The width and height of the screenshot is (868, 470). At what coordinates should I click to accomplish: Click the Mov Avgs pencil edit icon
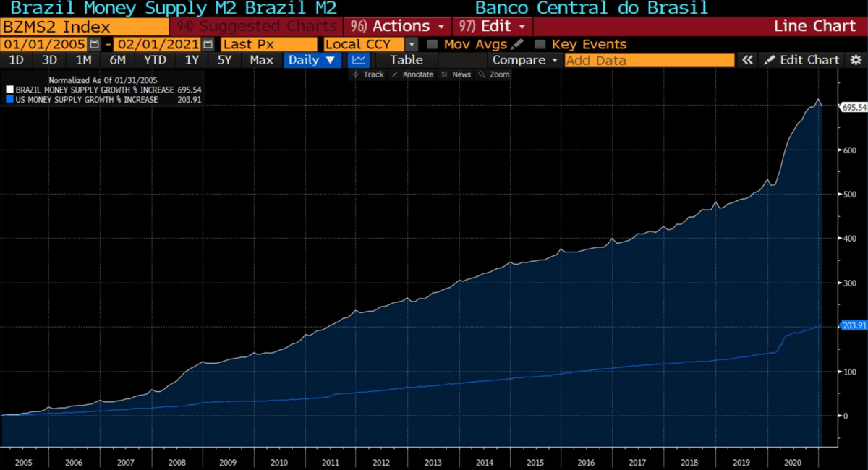[517, 44]
